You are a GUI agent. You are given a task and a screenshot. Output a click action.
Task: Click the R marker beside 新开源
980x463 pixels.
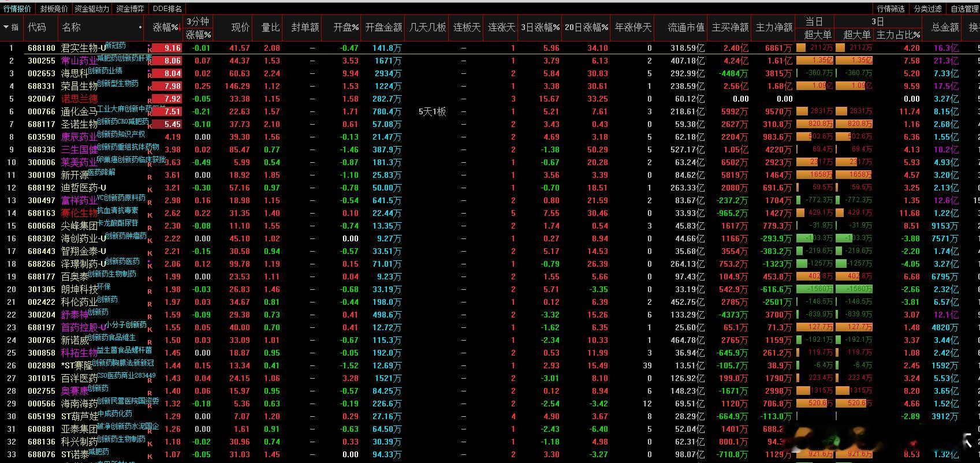pyautogui.click(x=150, y=177)
